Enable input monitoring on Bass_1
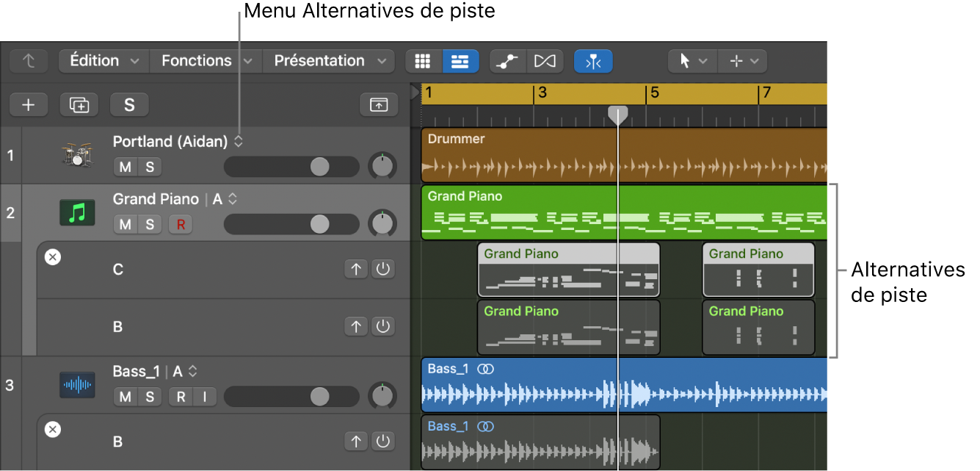Viewport: 980px width, 471px height. click(x=205, y=397)
